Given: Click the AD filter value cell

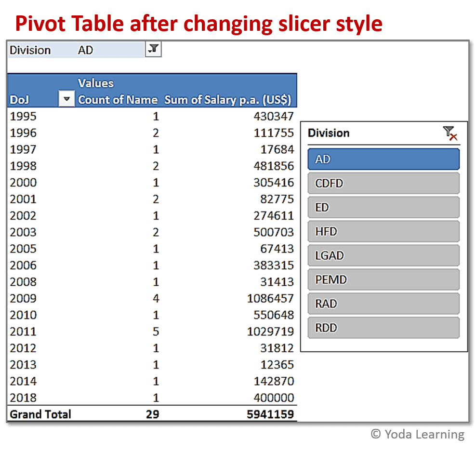Looking at the screenshot, I should [x=85, y=50].
